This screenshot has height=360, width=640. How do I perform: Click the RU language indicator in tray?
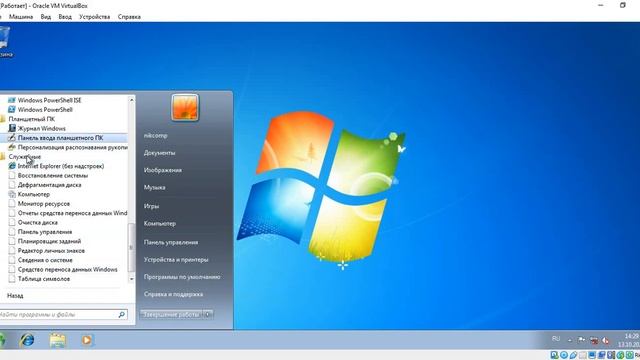coord(556,339)
